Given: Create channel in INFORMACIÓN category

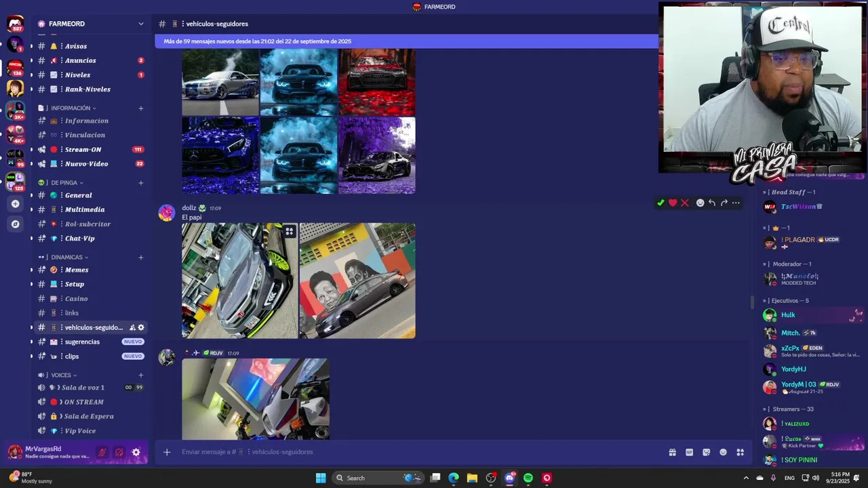Looking at the screenshot, I should [141, 108].
